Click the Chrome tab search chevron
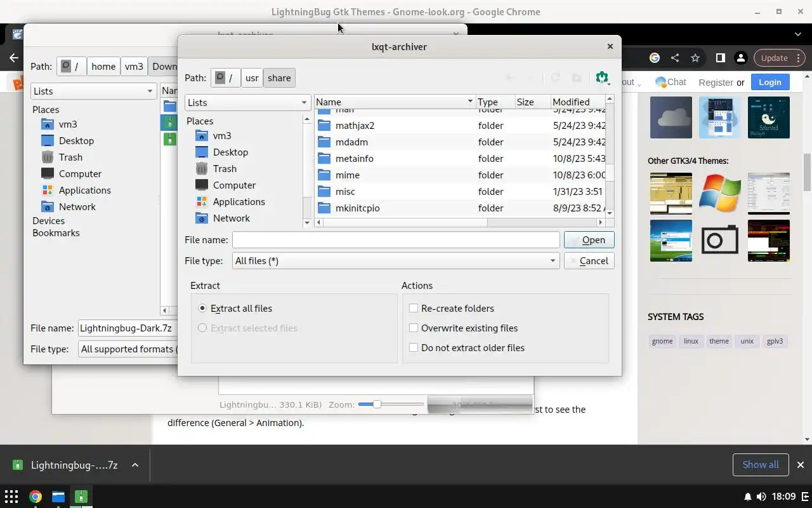This screenshot has width=812, height=508. tap(798, 34)
